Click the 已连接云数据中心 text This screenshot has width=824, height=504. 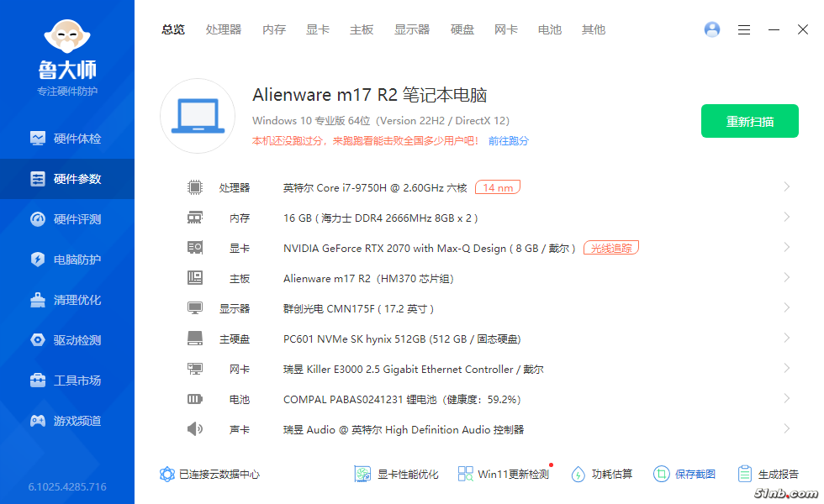point(219,474)
